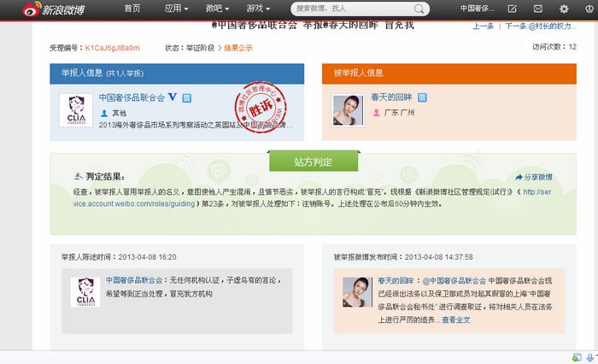
Task: Click 中国奢侈品联合会 name in the statement box
Action: tap(134, 280)
